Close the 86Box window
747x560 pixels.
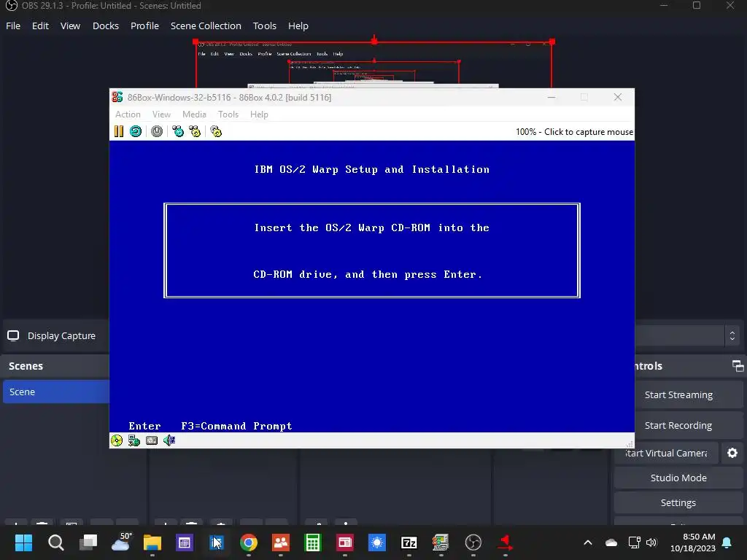617,97
